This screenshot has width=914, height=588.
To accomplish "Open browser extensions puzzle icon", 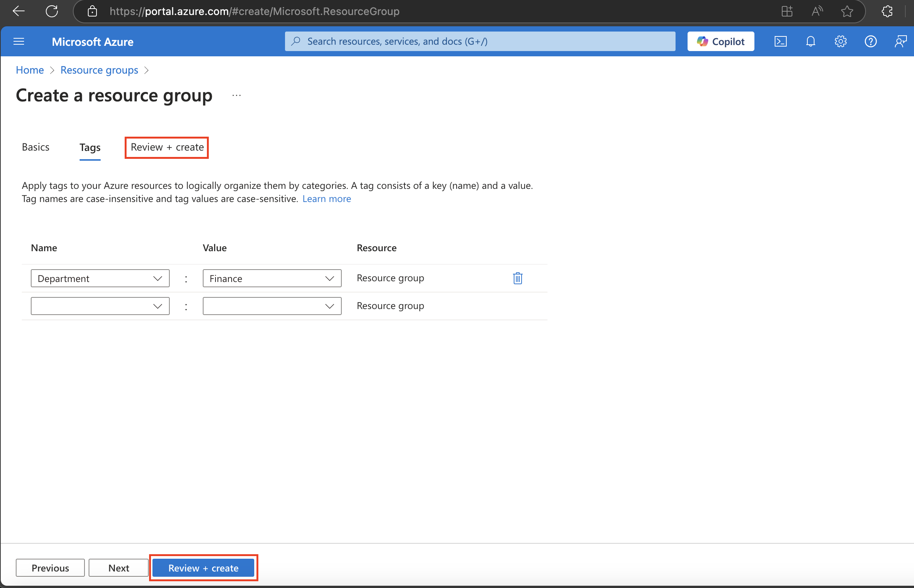I will (x=887, y=11).
